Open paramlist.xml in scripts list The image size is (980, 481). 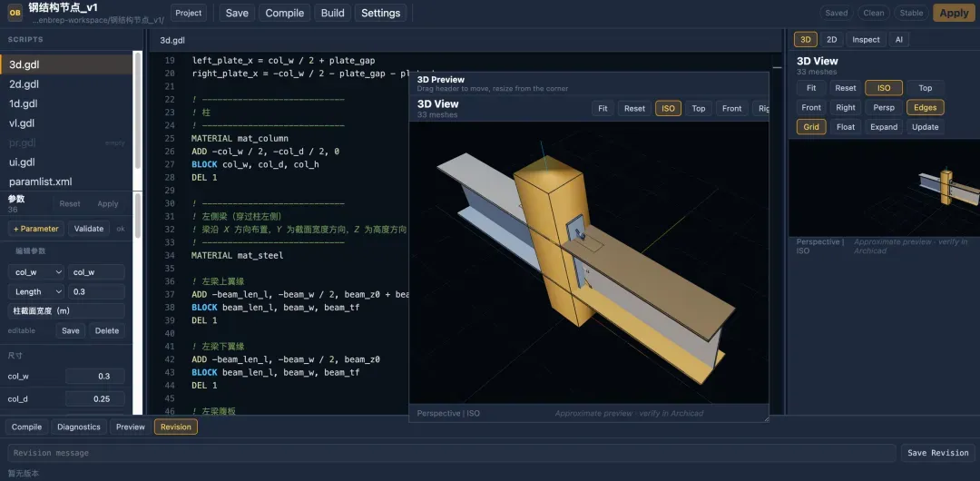pos(66,182)
